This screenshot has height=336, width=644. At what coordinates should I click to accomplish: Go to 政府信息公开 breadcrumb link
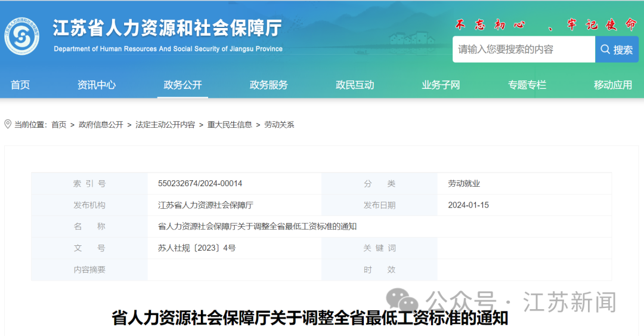click(x=101, y=125)
